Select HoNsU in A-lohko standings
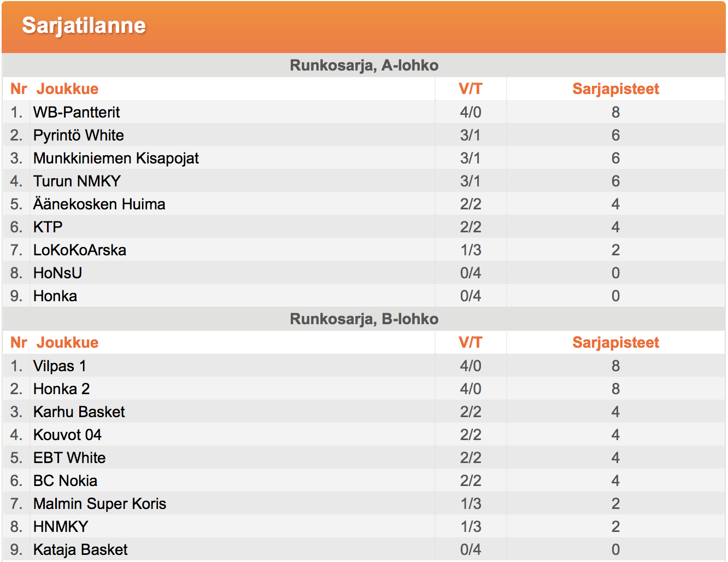728x562 pixels. pyautogui.click(x=57, y=273)
